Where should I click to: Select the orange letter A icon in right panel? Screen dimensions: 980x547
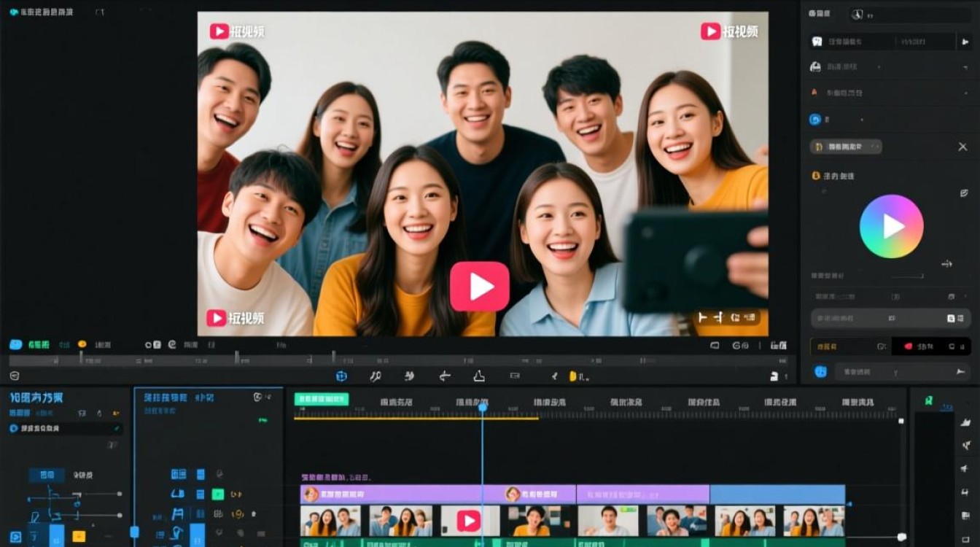[x=814, y=93]
